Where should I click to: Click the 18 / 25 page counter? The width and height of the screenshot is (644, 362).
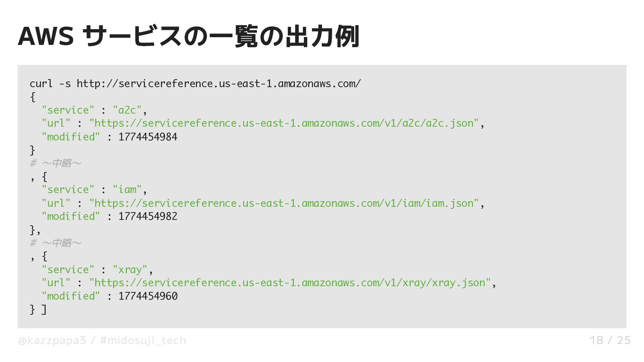tap(610, 340)
